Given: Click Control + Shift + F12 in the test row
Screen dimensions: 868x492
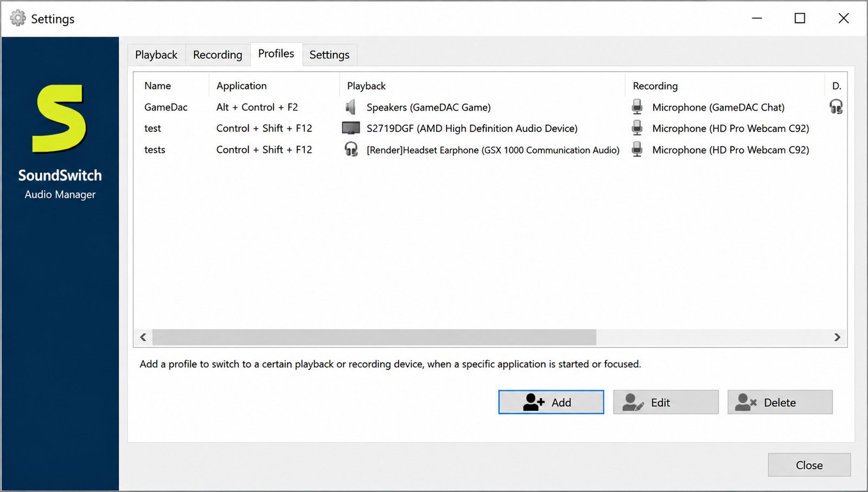Looking at the screenshot, I should [x=264, y=129].
